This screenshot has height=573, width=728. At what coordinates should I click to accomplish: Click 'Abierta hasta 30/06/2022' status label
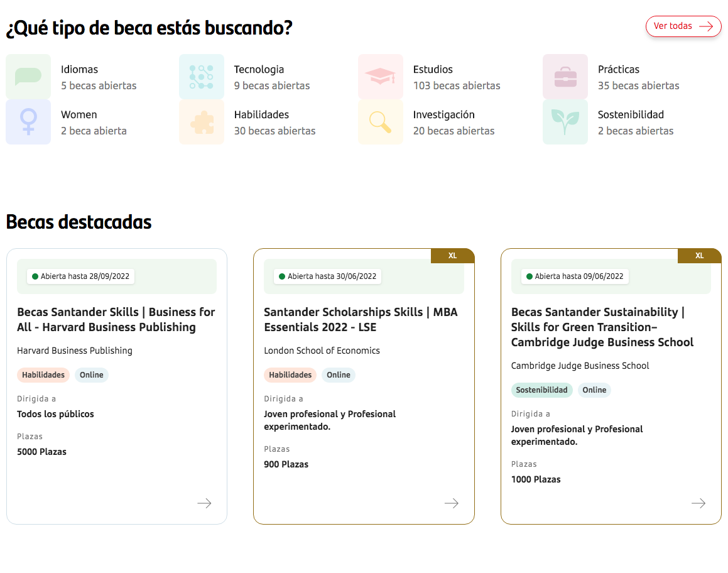click(328, 276)
